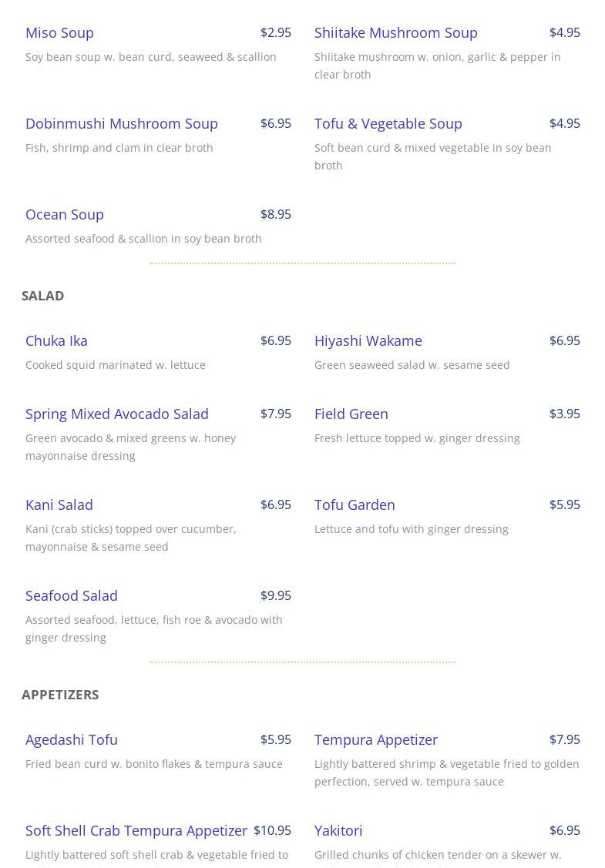Select the Tempura Appetizer item

pos(375,739)
